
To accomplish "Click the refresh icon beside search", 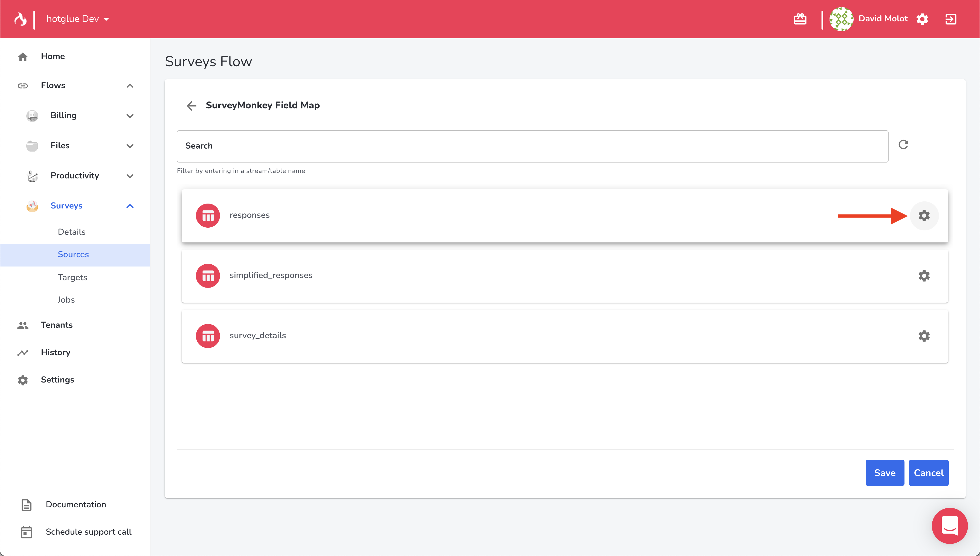I will point(903,145).
